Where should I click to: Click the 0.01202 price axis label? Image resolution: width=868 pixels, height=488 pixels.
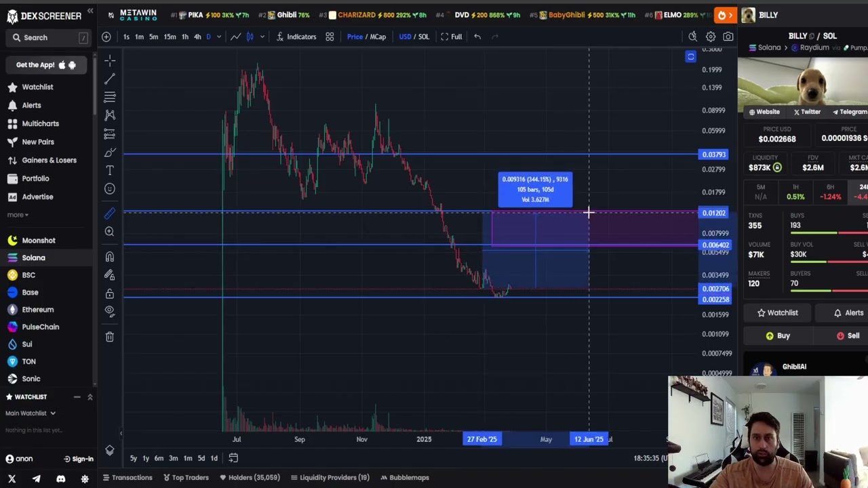pyautogui.click(x=713, y=213)
